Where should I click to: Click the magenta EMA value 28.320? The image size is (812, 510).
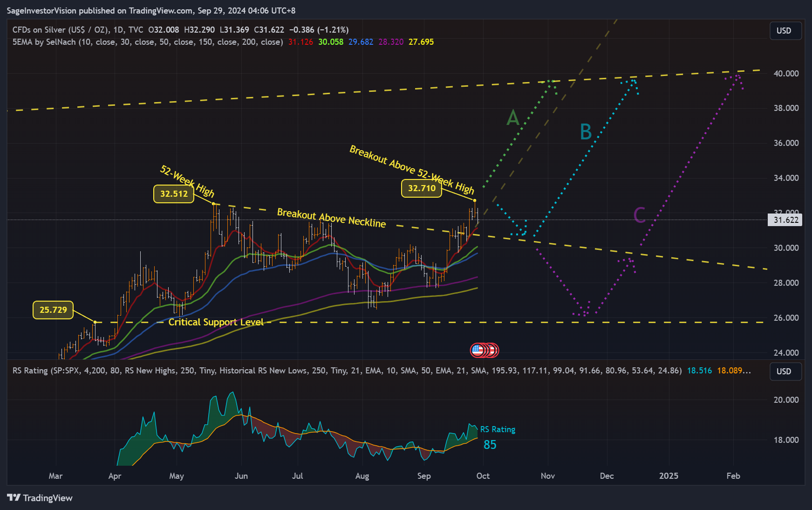coord(391,42)
